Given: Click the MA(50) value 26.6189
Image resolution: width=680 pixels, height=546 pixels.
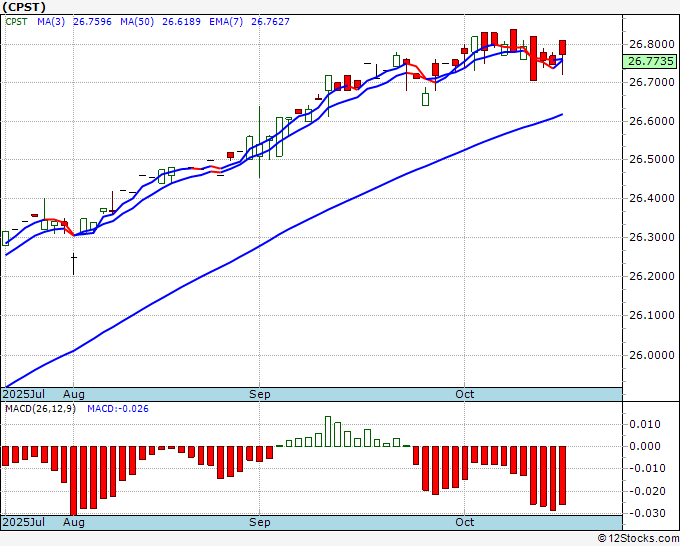Looking at the screenshot, I should pos(181,22).
